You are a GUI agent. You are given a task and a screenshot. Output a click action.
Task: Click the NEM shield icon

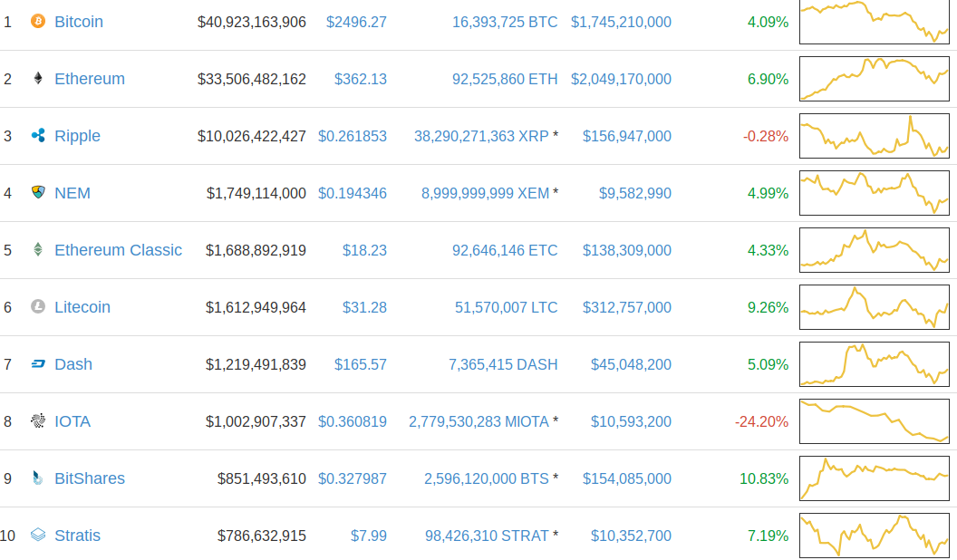(x=37, y=192)
